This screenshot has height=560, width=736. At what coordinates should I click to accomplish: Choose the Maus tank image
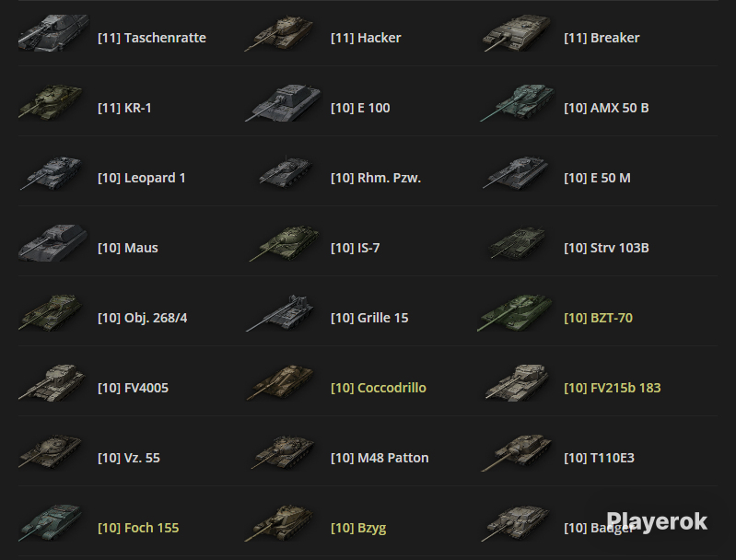click(53, 242)
